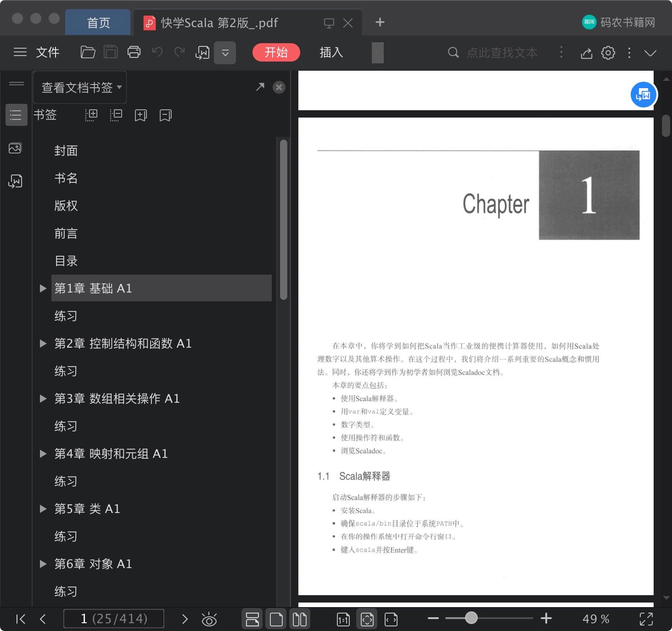The width and height of the screenshot is (672, 631).
Task: Open the hamburger menu next to 文件
Action: click(x=20, y=52)
